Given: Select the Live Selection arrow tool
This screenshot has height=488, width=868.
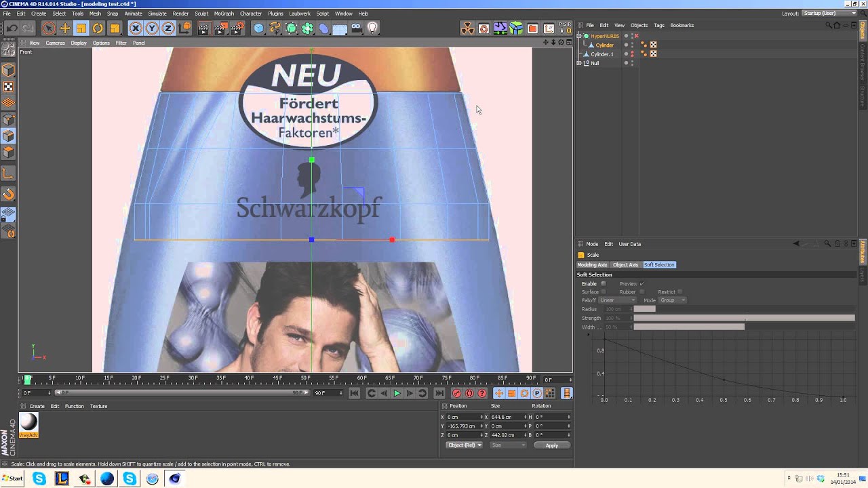Looking at the screenshot, I should coord(48,28).
